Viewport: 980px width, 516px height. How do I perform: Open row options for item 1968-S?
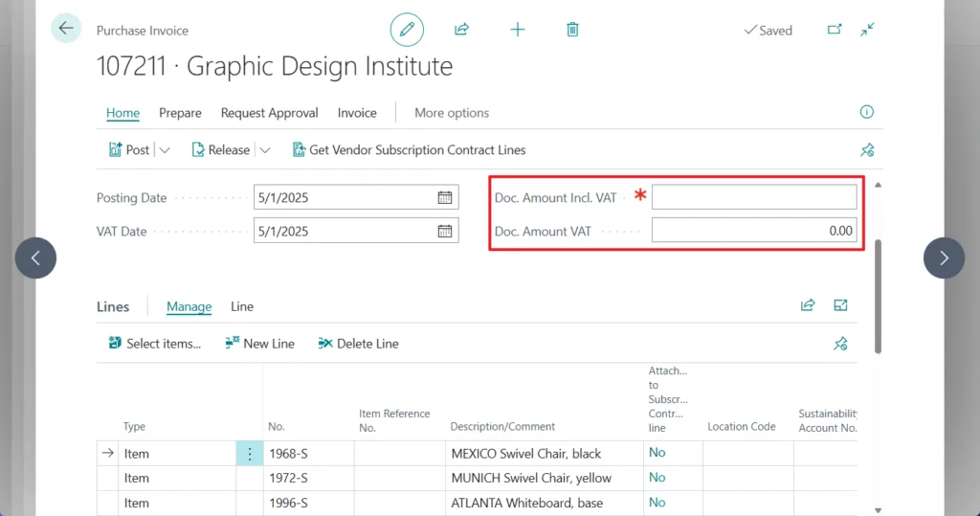tap(250, 454)
